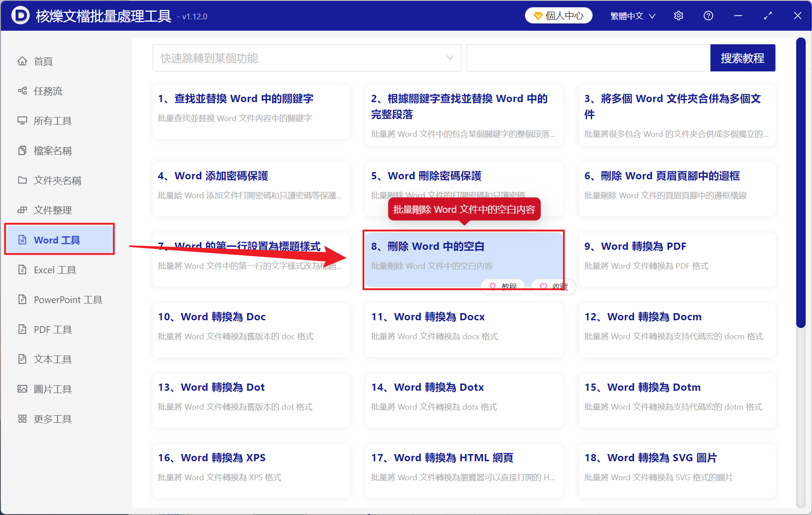Open the PDF 工具 panel
Screen dimensions: 812x515
(52, 329)
